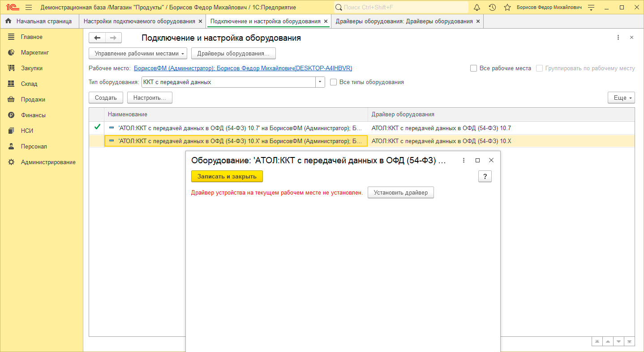Image resolution: width=644 pixels, height=352 pixels.
Task: Click the НСИ reference data icon
Action: (x=12, y=131)
